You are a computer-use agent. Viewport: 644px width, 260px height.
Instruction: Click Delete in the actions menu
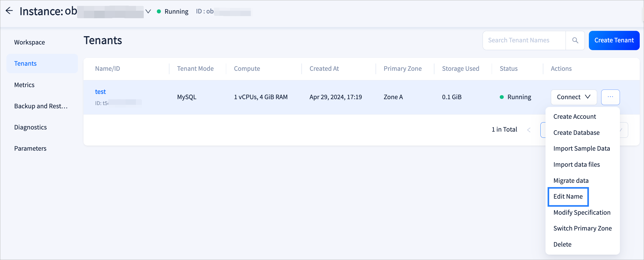click(562, 244)
